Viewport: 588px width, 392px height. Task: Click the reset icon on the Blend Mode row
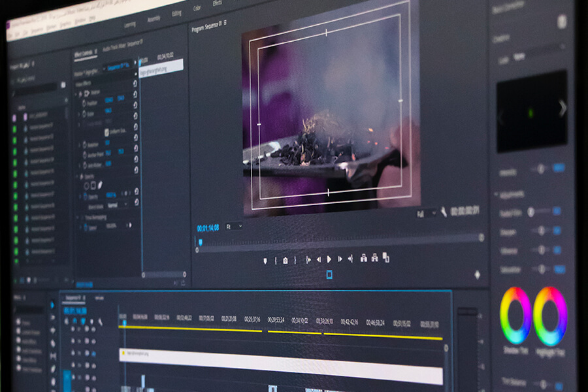point(137,202)
